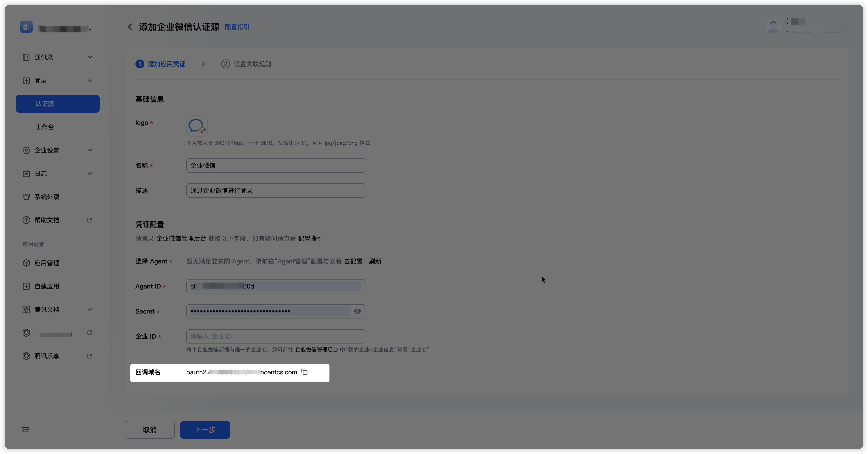Collapse the 登录 menu chevron
This screenshot has height=454, width=868.
[90, 81]
